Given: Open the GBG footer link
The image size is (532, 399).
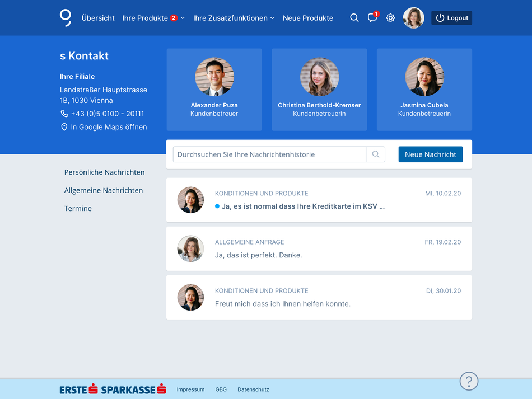Looking at the screenshot, I should point(221,389).
